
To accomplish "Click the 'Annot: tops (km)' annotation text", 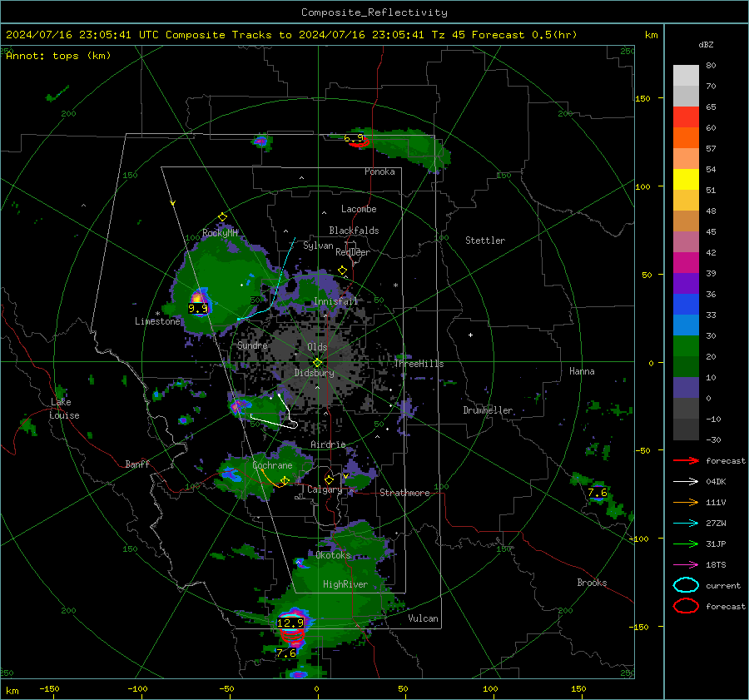I will [58, 56].
